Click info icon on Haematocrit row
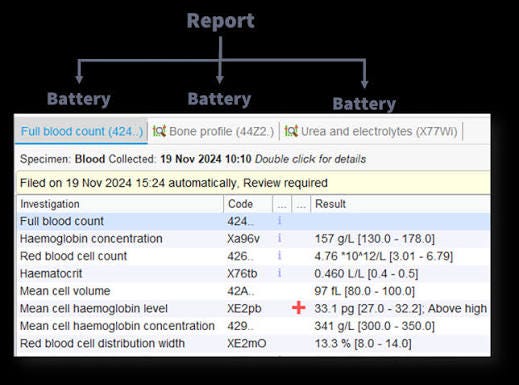Image resolution: width=519 pixels, height=385 pixels. pyautogui.click(x=280, y=273)
